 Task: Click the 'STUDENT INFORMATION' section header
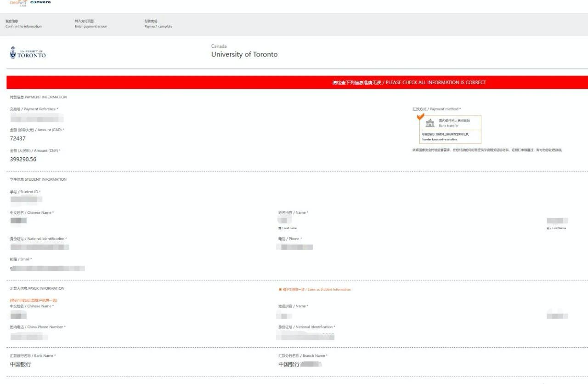pos(38,179)
